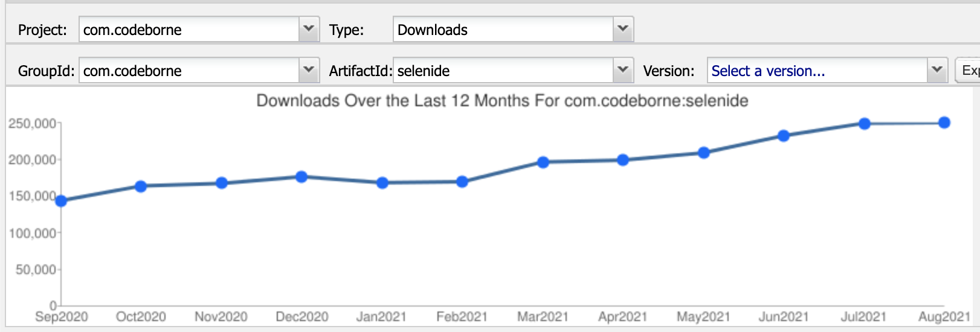Screen dimensions: 980x332
Task: Select the Jun2021 data point
Action: click(784, 136)
